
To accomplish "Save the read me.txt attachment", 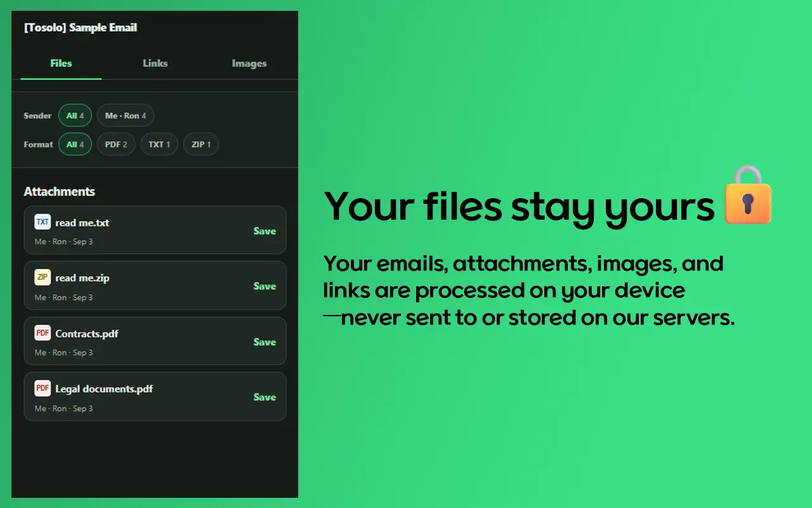I will [x=265, y=231].
